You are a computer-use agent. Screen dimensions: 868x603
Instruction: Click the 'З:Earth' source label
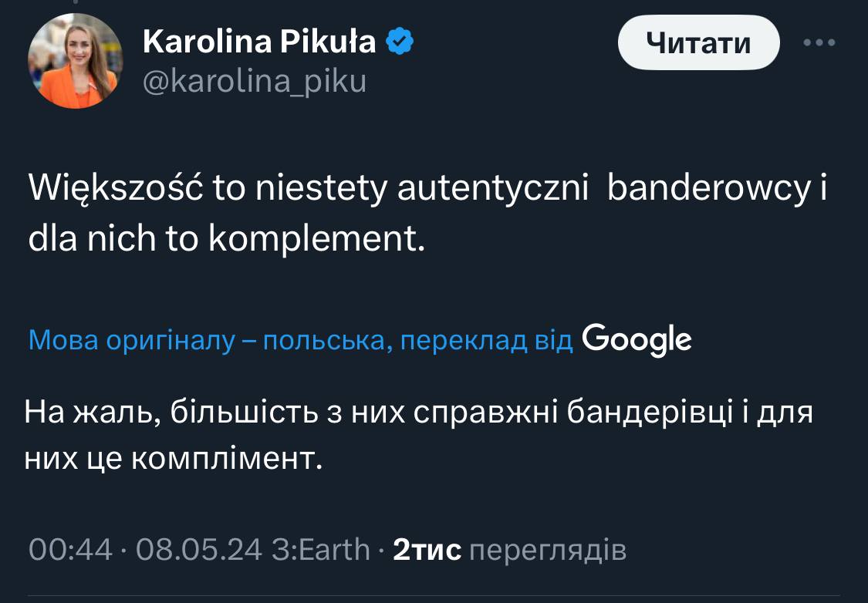[321, 550]
